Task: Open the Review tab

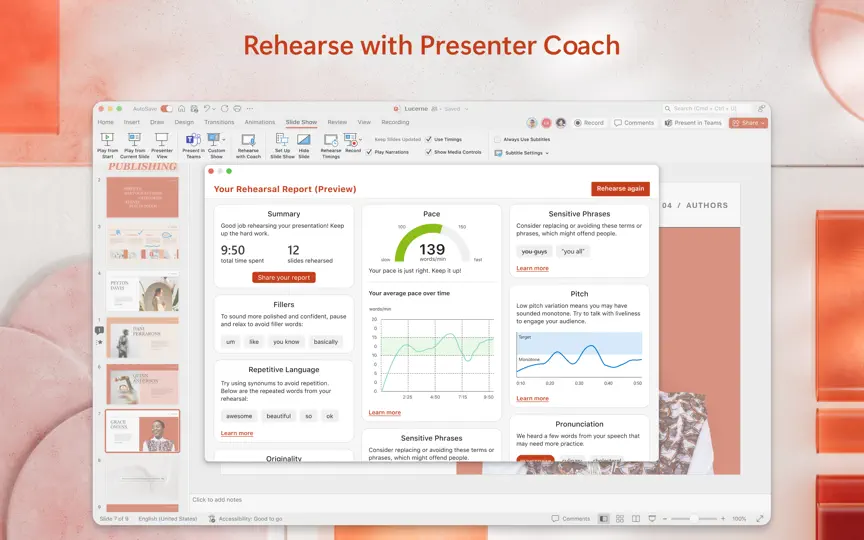Action: [x=337, y=122]
